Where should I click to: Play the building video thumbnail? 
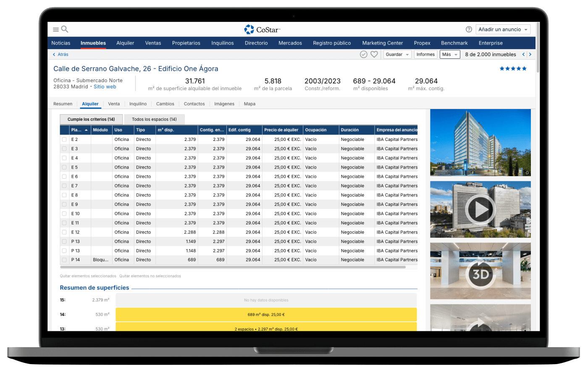pyautogui.click(x=480, y=209)
